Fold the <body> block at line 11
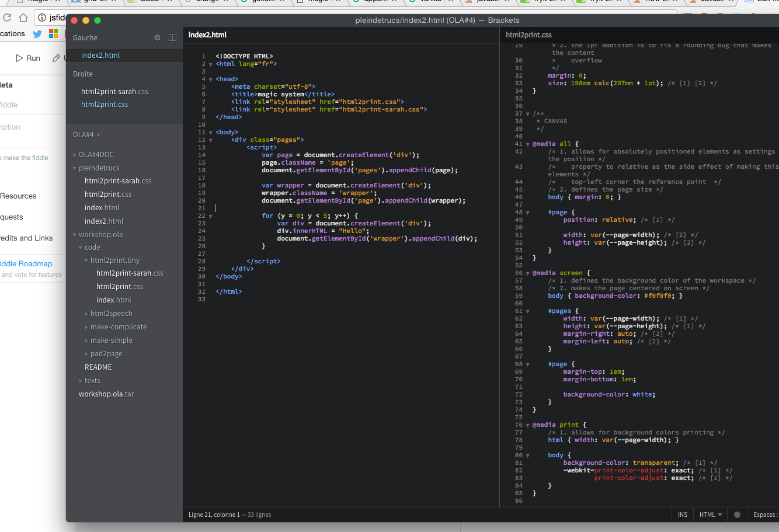This screenshot has width=779, height=532. [x=211, y=133]
